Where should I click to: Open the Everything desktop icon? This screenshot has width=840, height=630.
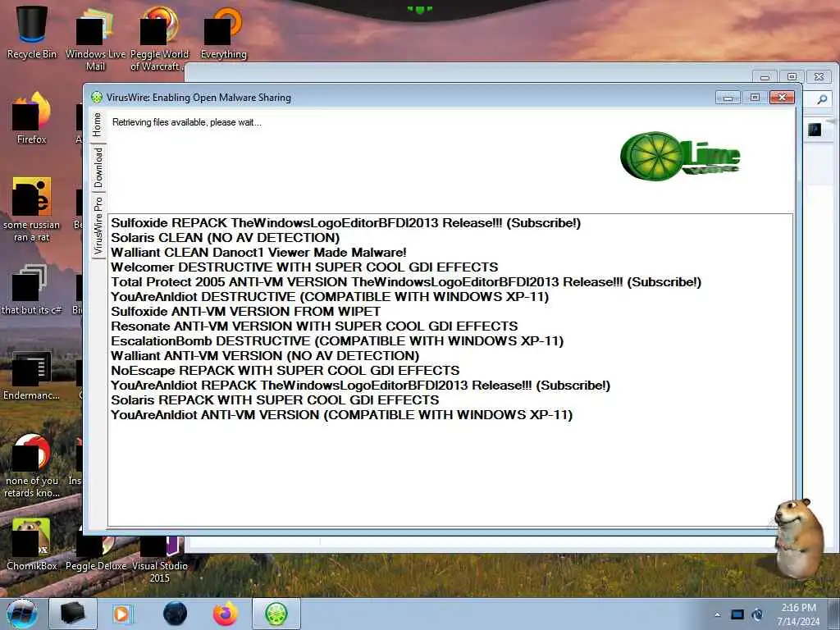[223, 32]
